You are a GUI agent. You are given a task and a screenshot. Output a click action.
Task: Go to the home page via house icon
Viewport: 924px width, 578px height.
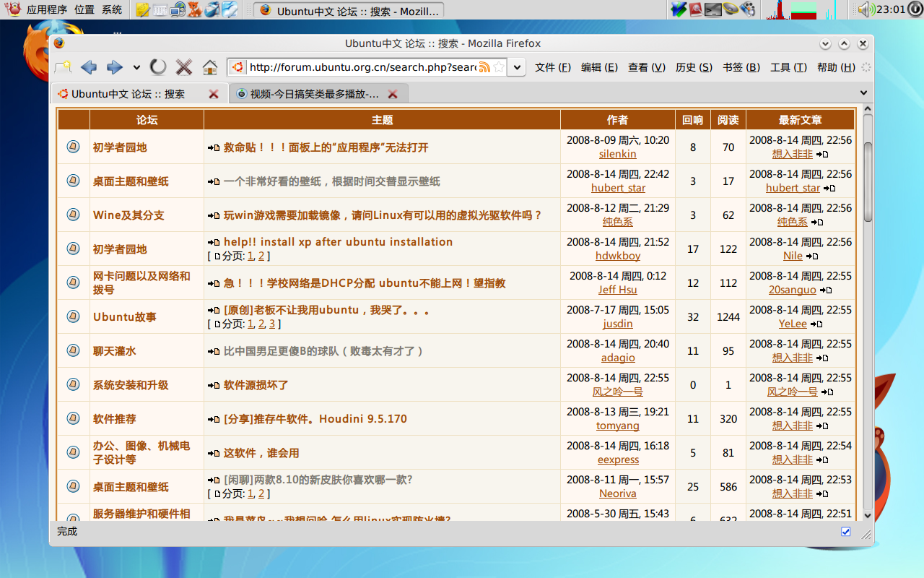point(210,67)
